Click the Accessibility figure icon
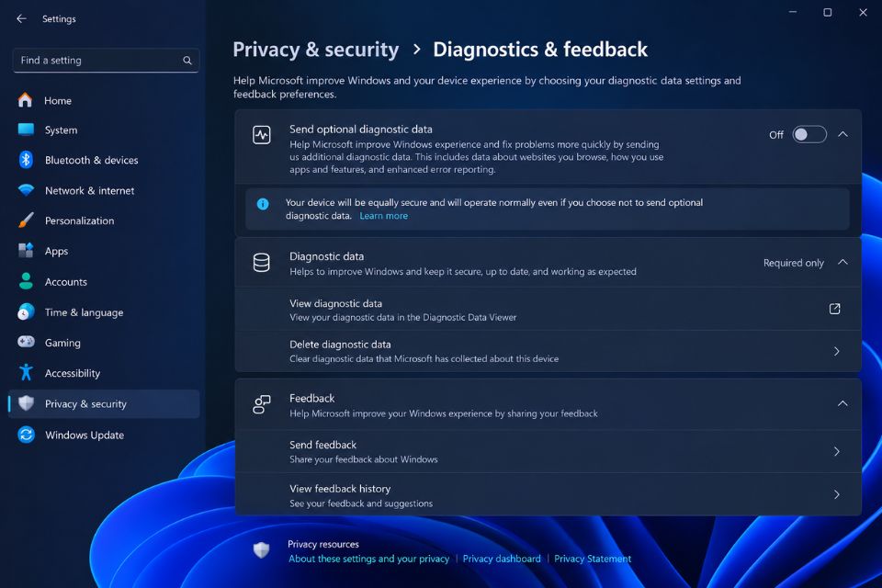This screenshot has width=882, height=588. tap(26, 372)
